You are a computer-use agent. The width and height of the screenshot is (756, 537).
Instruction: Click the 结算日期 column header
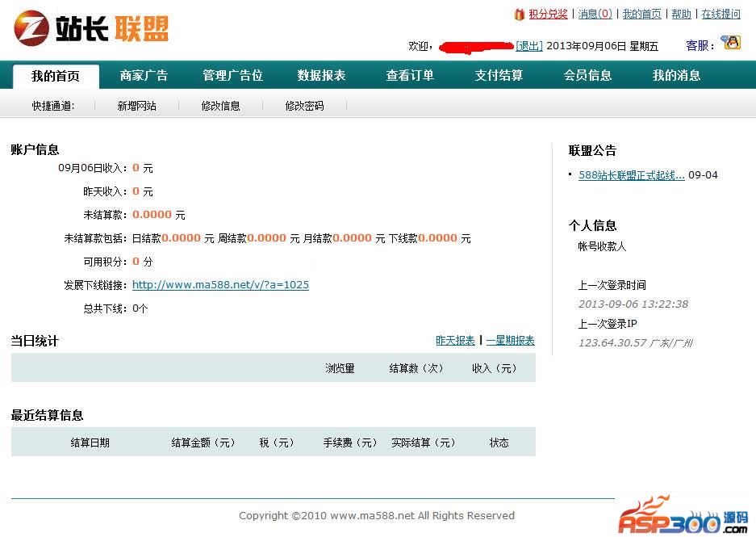pos(90,443)
